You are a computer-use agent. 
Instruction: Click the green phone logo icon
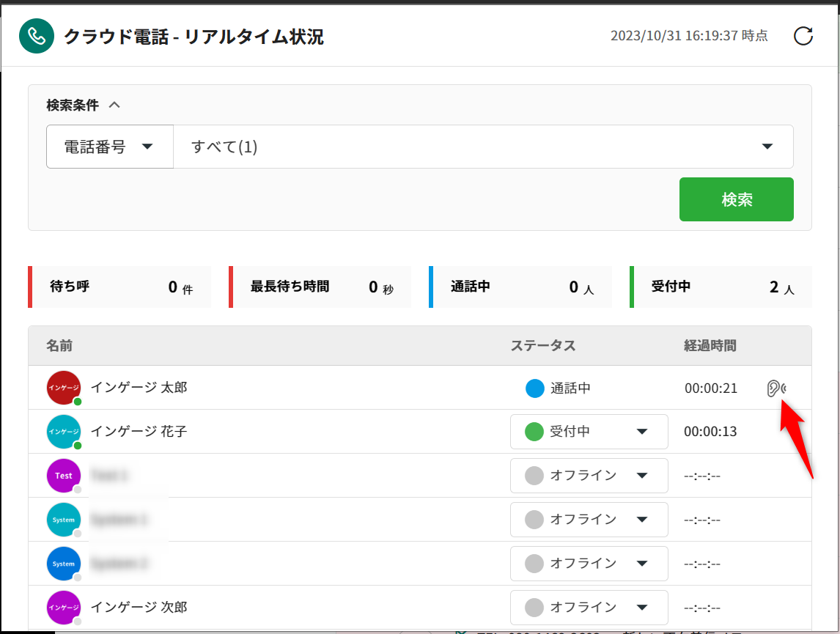tap(37, 36)
